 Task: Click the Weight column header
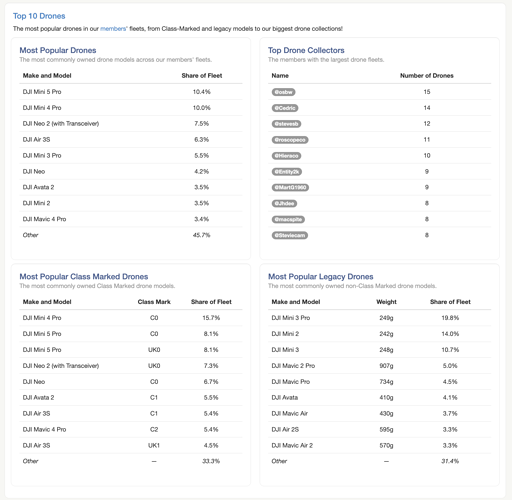point(386,302)
